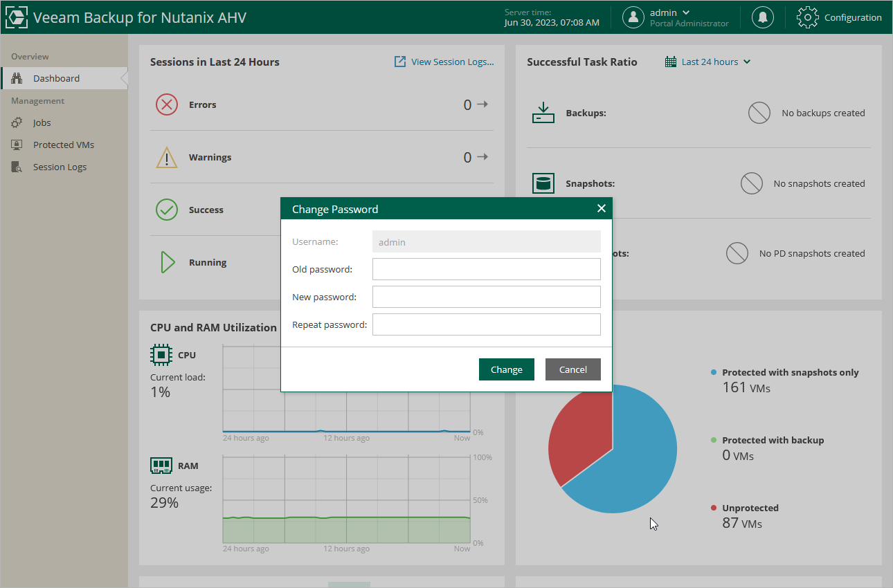Click the "Sessions in Last 24 Hours" heading
893x588 pixels.
click(215, 62)
